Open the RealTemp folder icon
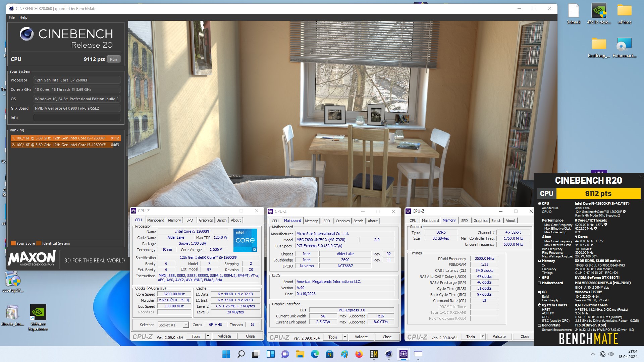This screenshot has height=362, width=644. pyautogui.click(x=599, y=47)
